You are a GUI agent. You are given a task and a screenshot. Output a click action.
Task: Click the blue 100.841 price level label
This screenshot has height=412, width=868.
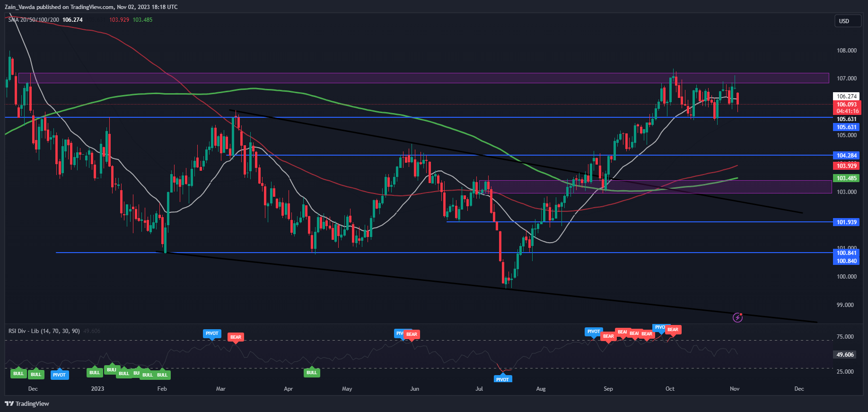coord(846,253)
